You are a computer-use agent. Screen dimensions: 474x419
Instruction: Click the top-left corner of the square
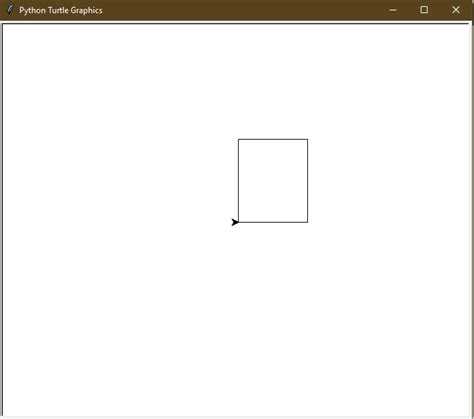[239, 139]
